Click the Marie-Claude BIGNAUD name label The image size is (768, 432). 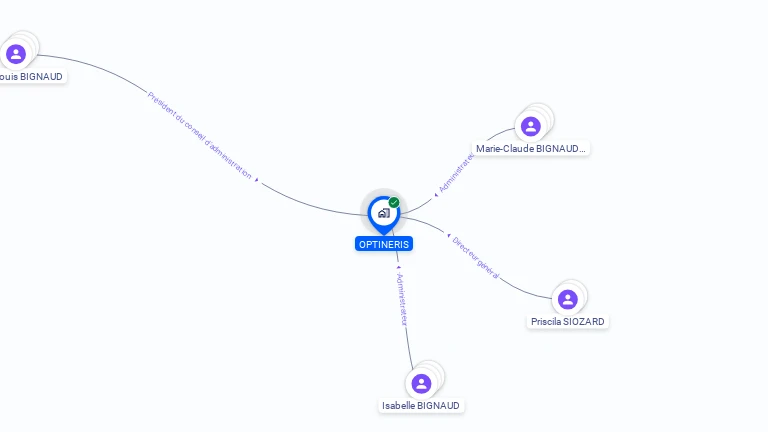(x=531, y=148)
